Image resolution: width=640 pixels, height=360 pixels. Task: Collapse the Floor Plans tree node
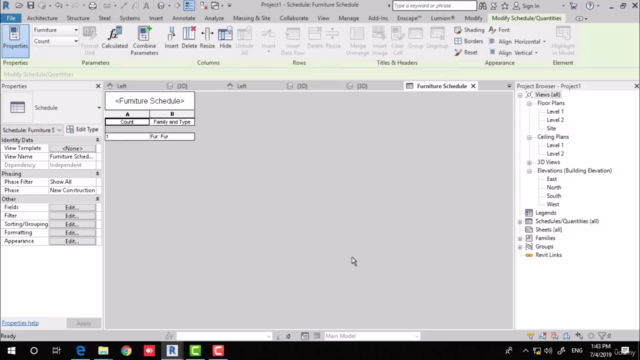pos(529,103)
